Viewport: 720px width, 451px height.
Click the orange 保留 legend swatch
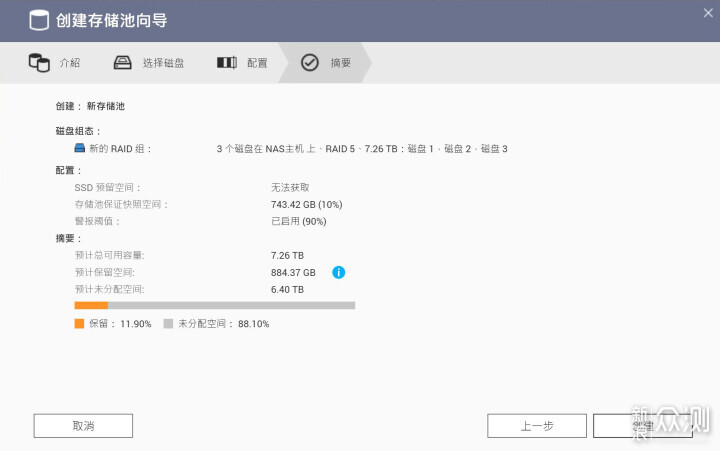(79, 324)
